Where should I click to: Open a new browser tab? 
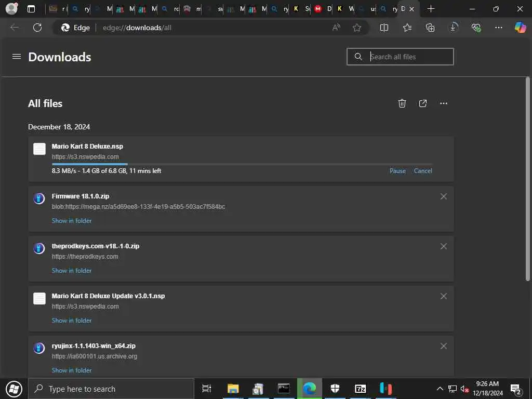pos(431,9)
